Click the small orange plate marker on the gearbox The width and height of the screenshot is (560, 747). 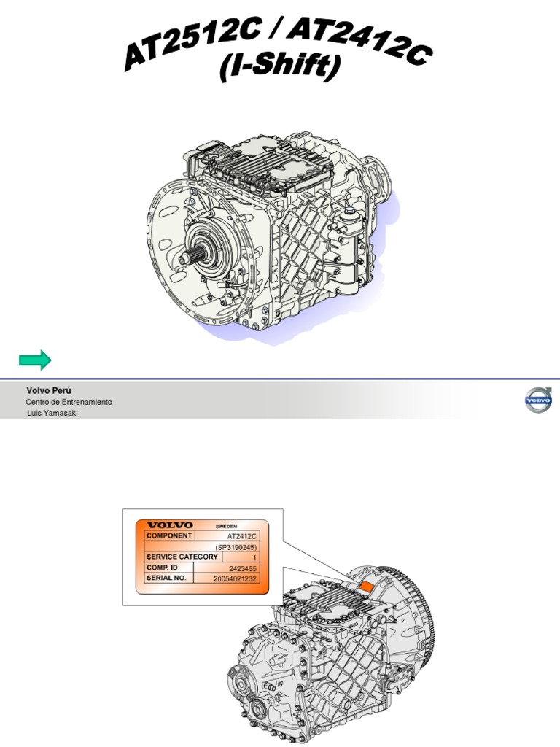366,587
